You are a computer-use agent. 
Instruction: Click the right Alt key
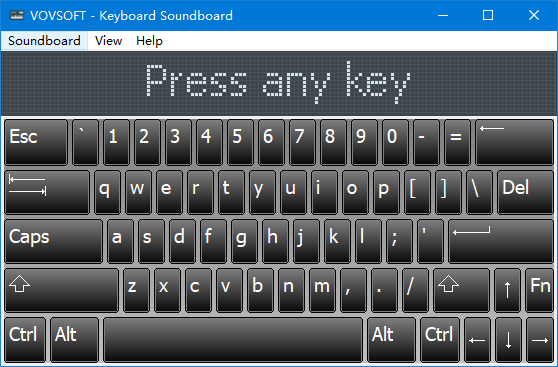[391, 340]
